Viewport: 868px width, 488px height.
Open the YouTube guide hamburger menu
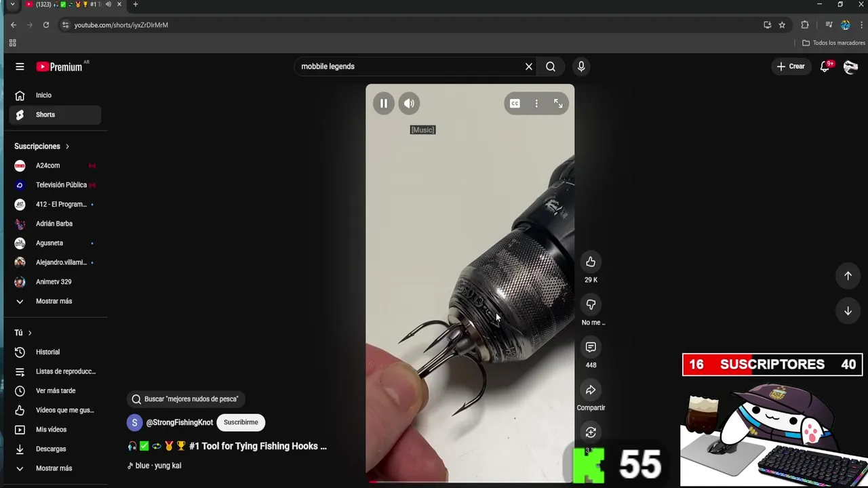coord(20,66)
